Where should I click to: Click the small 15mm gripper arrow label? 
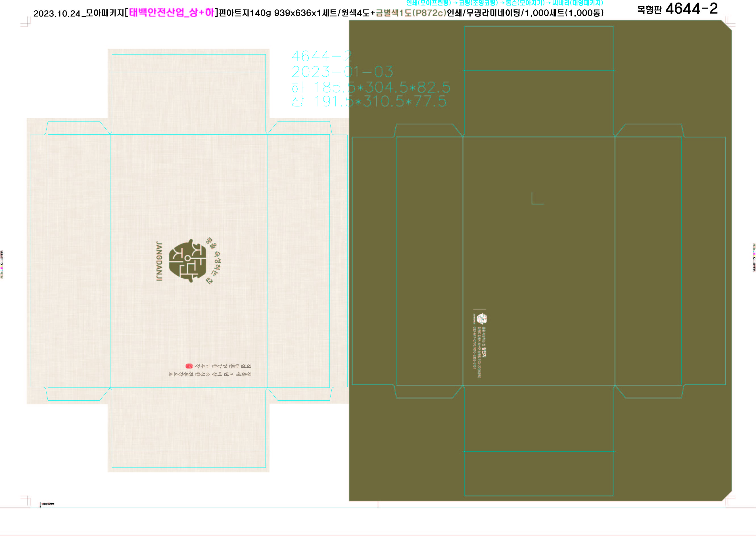[x=47, y=504]
